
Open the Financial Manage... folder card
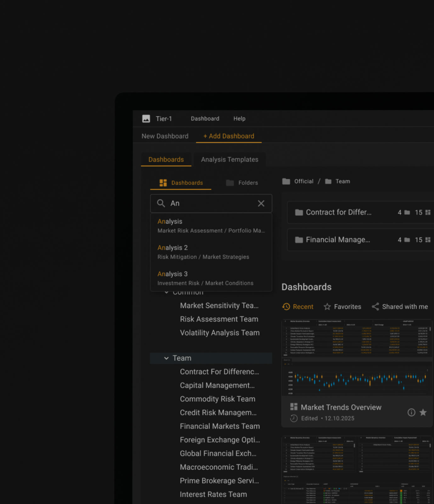coord(361,240)
